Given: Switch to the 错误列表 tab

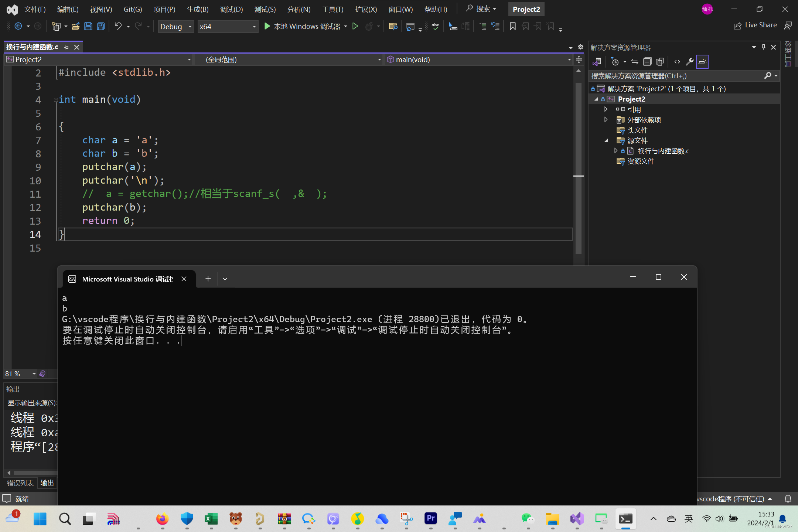Looking at the screenshot, I should 20,483.
